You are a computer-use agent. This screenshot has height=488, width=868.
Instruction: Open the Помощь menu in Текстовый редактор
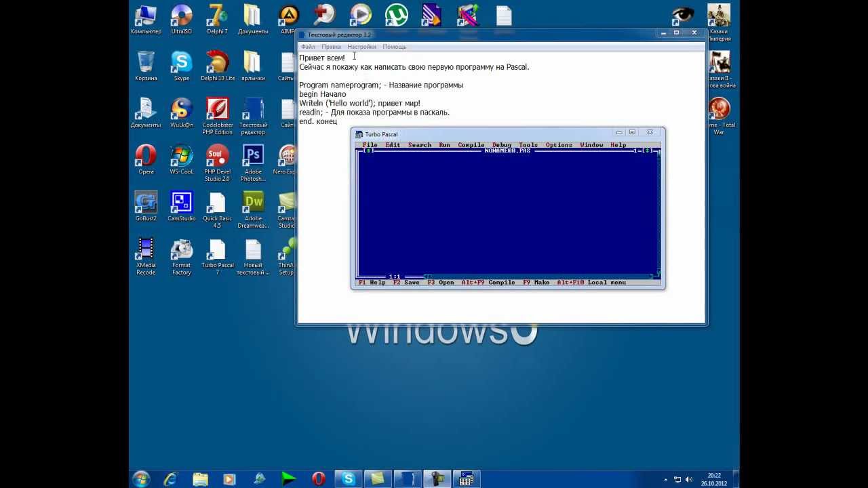[x=394, y=47]
